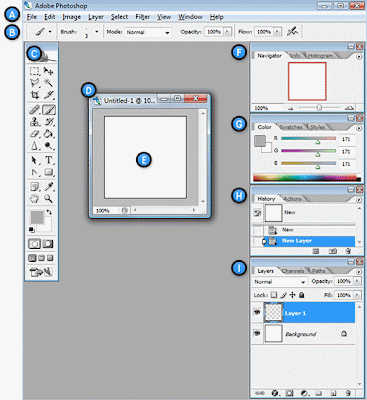The image size is (367, 400).
Task: Select the Eyedropper tool
Action: (x=49, y=187)
